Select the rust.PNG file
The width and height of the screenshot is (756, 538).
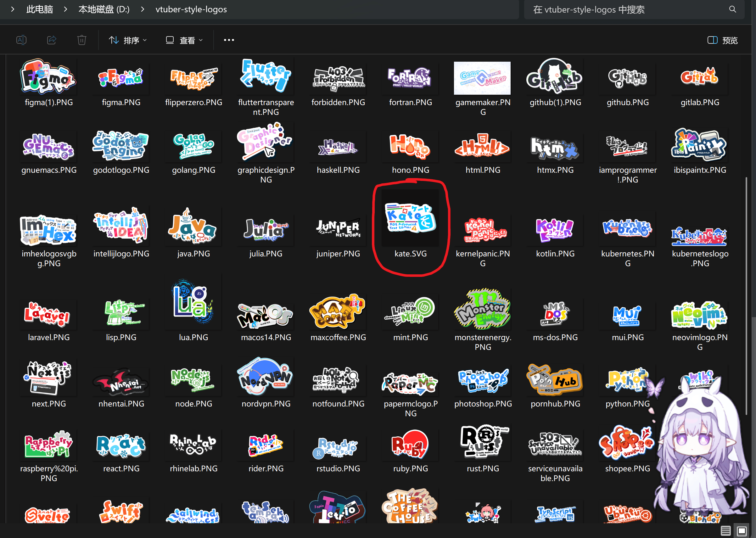click(482, 442)
